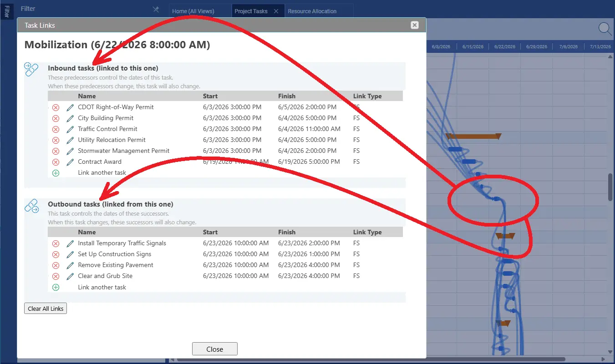
Task: Unpin the Filter panel
Action: 156,9
